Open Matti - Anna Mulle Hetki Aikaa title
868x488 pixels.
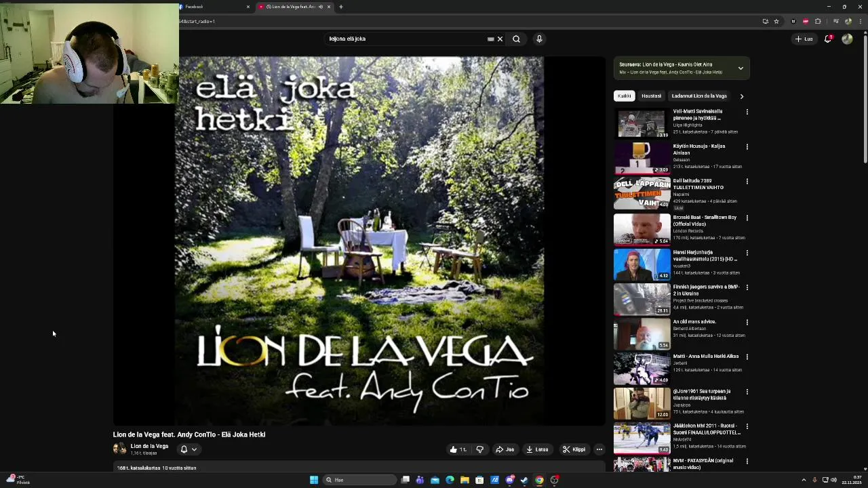pyautogui.click(x=706, y=357)
